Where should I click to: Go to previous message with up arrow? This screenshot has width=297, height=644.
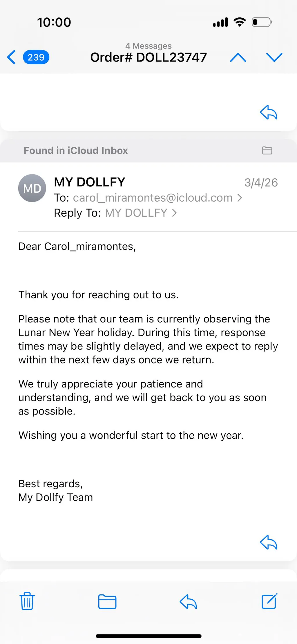[238, 57]
